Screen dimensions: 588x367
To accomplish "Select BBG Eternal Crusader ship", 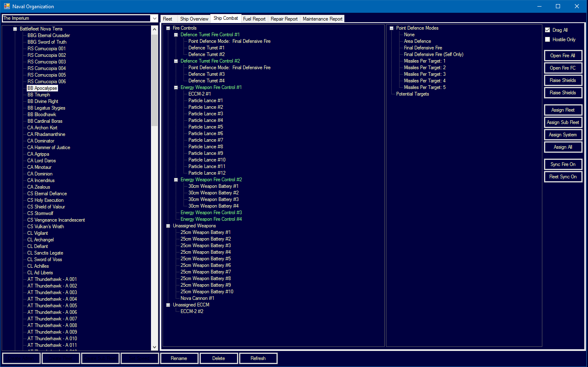I will [x=49, y=35].
